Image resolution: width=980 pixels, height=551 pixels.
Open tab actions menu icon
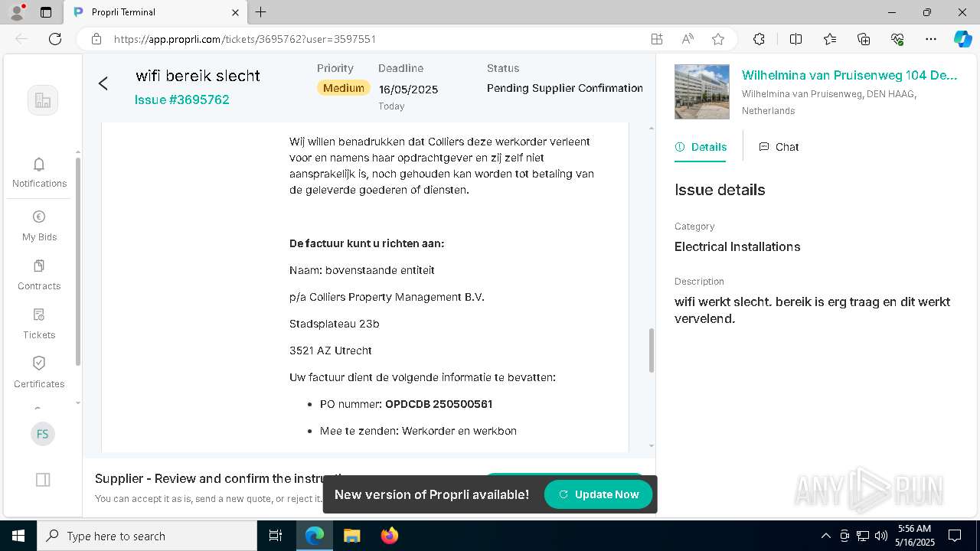tap(46, 12)
